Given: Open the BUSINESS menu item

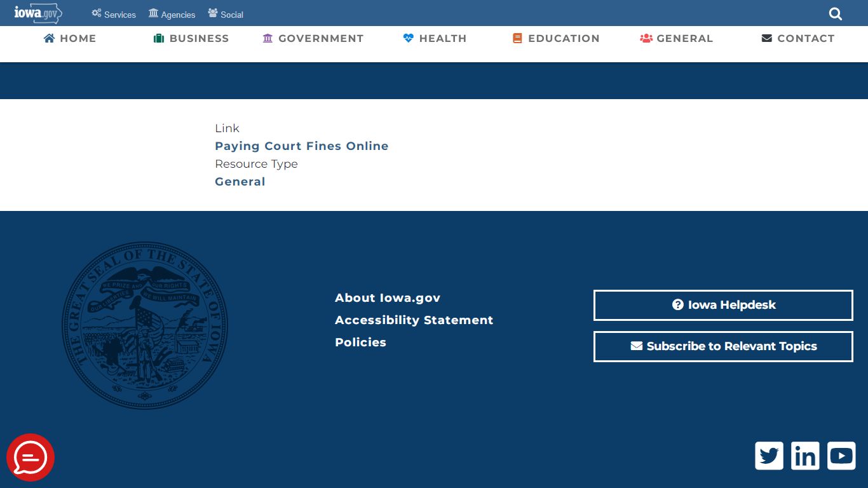Looking at the screenshot, I should (191, 38).
